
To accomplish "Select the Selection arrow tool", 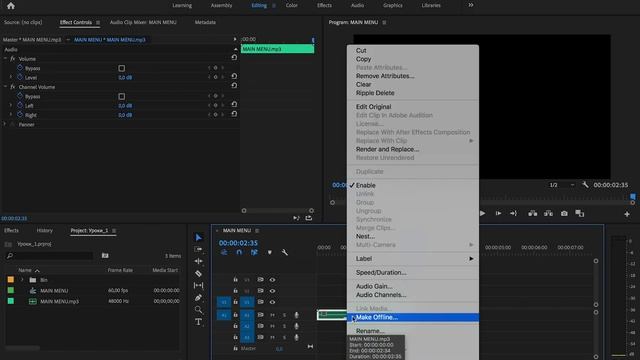I will 198,238.
